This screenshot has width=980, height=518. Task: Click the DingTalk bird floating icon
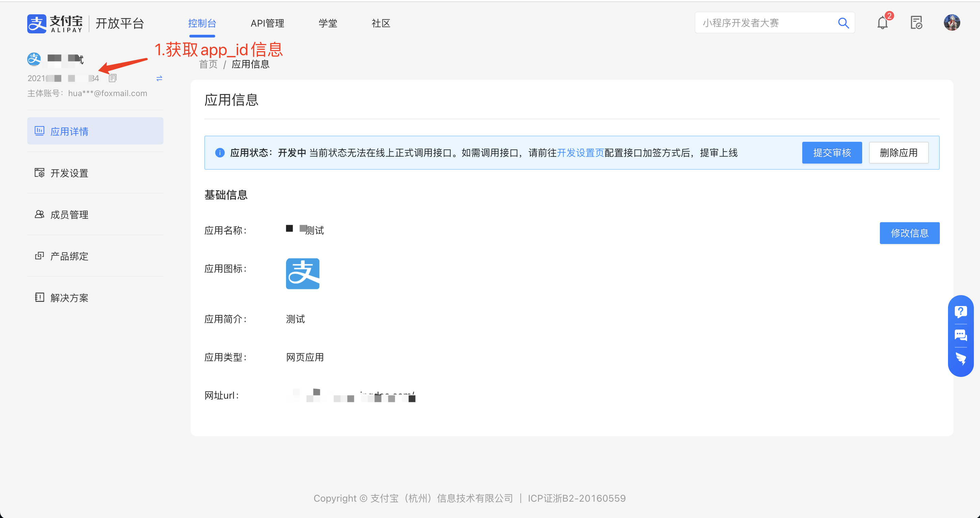960,359
